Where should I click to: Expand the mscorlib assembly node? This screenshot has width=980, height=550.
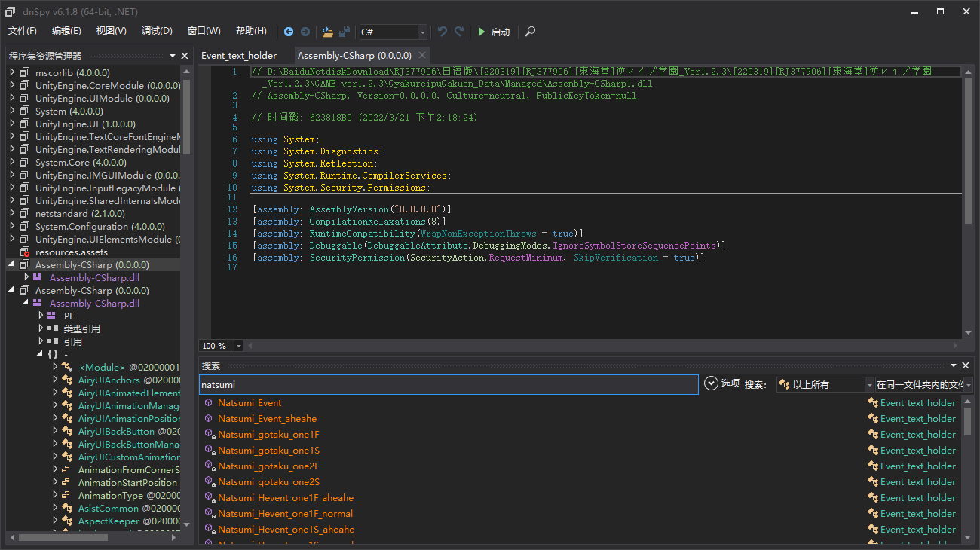tap(13, 73)
